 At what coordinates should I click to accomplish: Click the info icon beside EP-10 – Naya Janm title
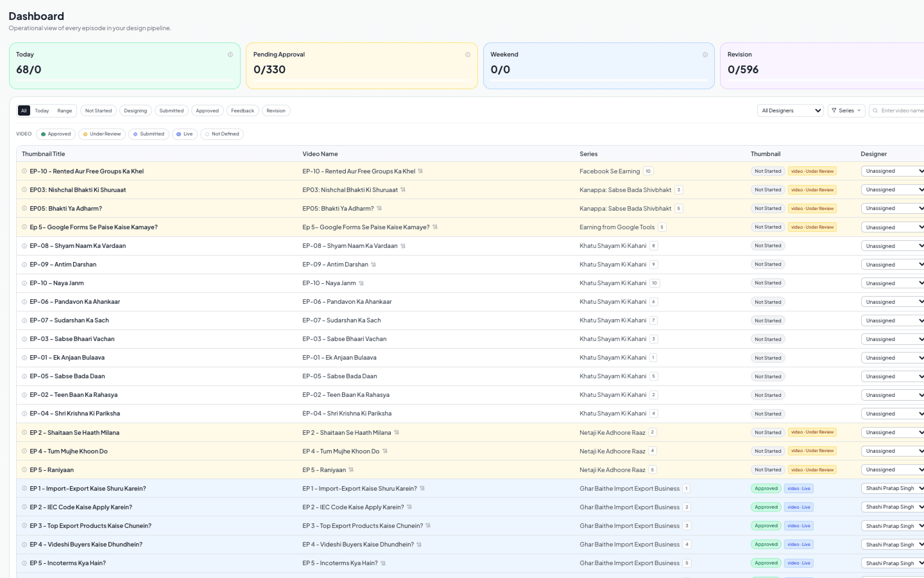[x=24, y=283]
